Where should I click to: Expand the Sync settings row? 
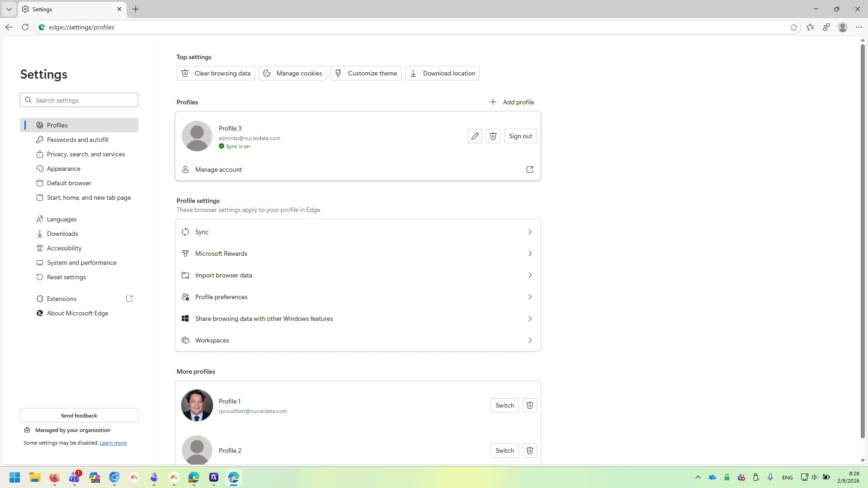pos(358,232)
